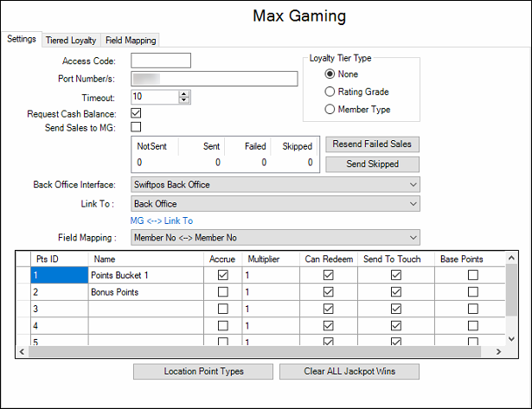The height and width of the screenshot is (409, 532).
Task: Toggle Send To Touch in row 4
Action: pos(396,326)
